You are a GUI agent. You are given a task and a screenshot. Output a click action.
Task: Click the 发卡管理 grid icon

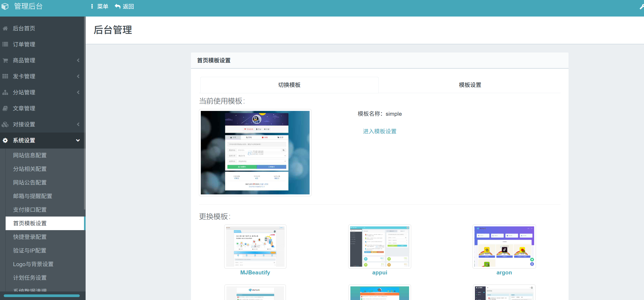(5, 76)
